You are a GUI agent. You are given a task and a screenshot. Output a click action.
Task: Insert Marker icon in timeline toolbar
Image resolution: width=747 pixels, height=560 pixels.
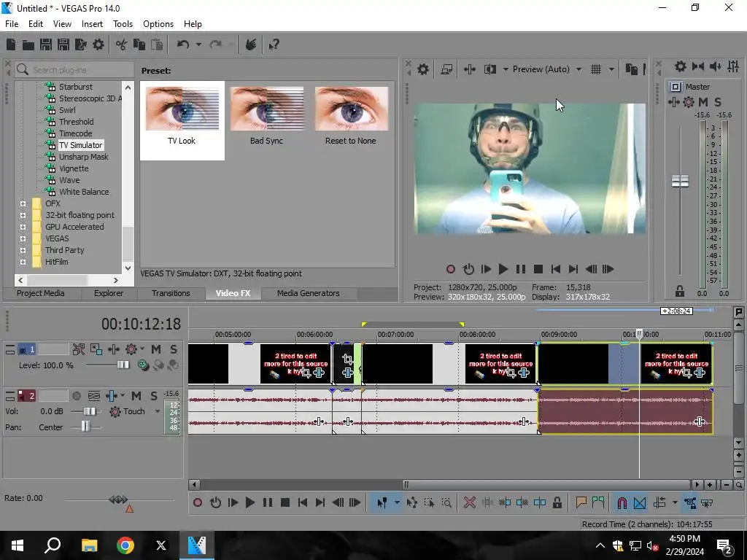click(581, 502)
